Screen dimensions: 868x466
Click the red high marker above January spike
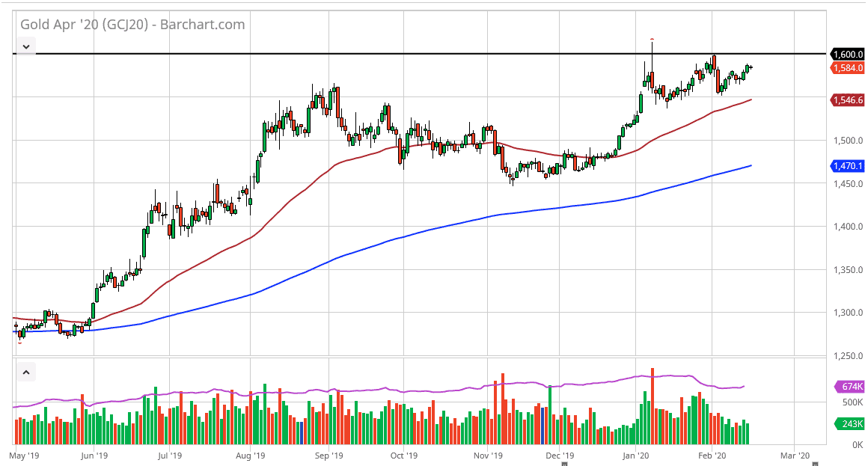(652, 40)
